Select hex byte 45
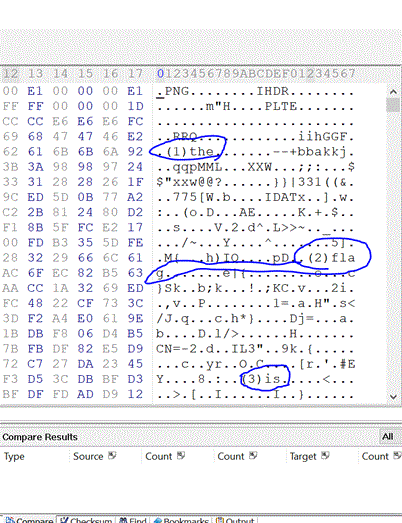The width and height of the screenshot is (402, 523). click(x=135, y=364)
